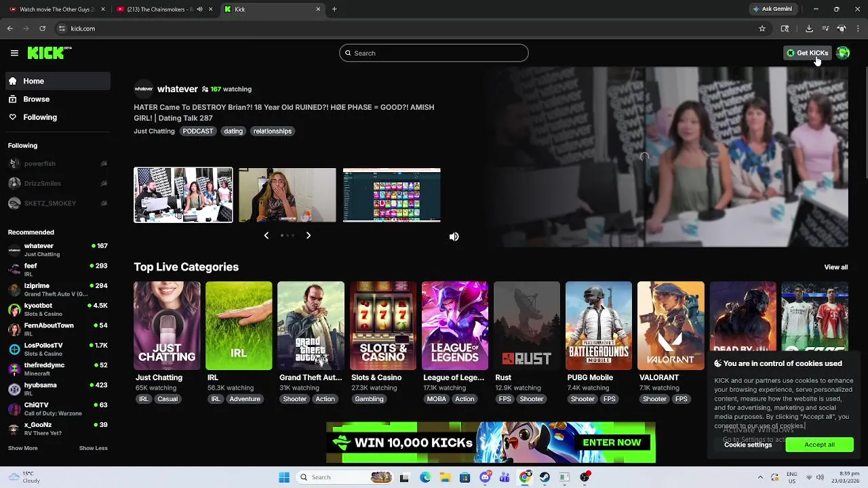Bookmark this page with the star icon
The image size is (868, 488).
pyautogui.click(x=762, y=28)
